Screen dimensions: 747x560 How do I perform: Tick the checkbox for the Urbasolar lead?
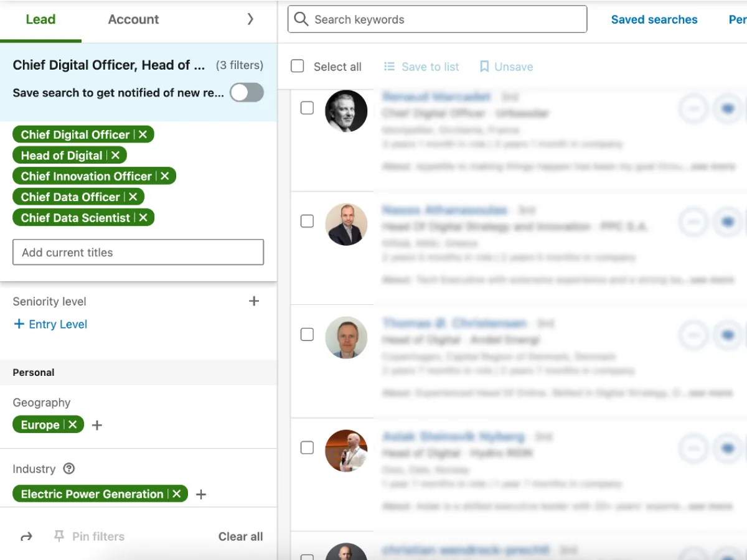click(307, 108)
